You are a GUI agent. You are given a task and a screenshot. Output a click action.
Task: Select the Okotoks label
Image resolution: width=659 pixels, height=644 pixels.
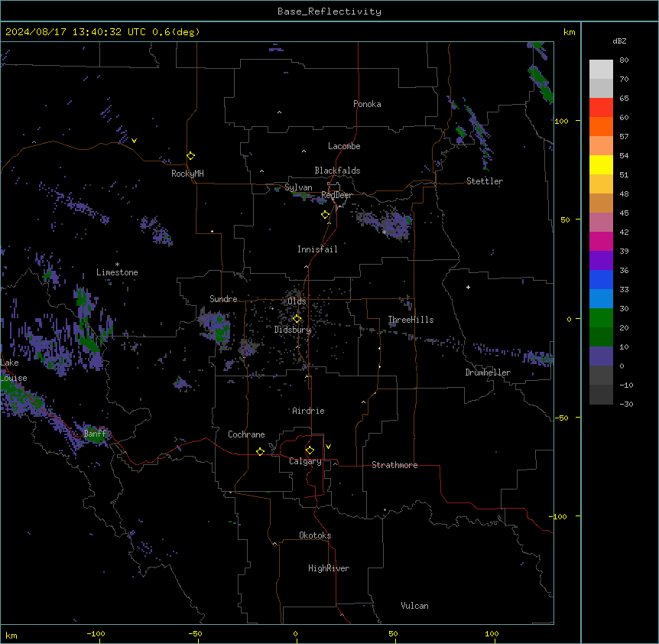tap(315, 535)
